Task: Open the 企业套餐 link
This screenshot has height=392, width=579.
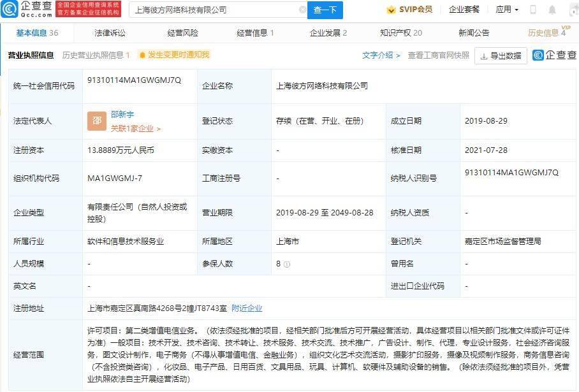Action: [464, 10]
